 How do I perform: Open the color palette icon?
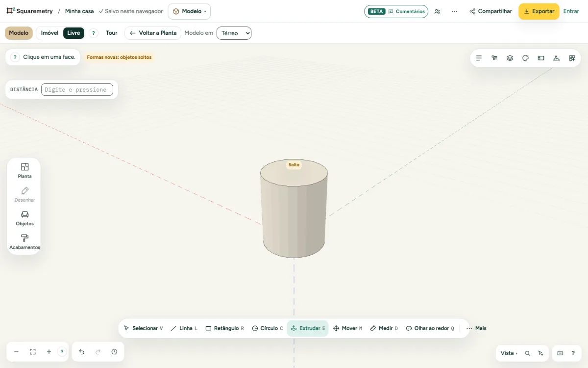click(526, 58)
